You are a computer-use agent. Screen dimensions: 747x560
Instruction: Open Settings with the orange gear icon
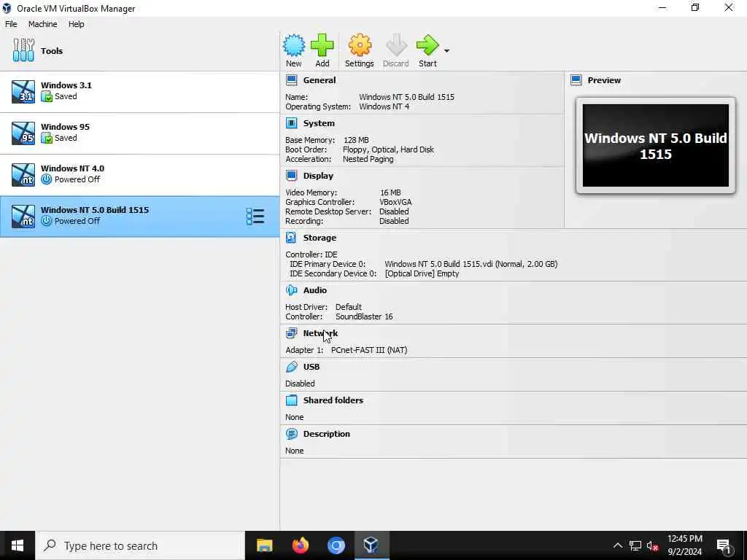(360, 45)
